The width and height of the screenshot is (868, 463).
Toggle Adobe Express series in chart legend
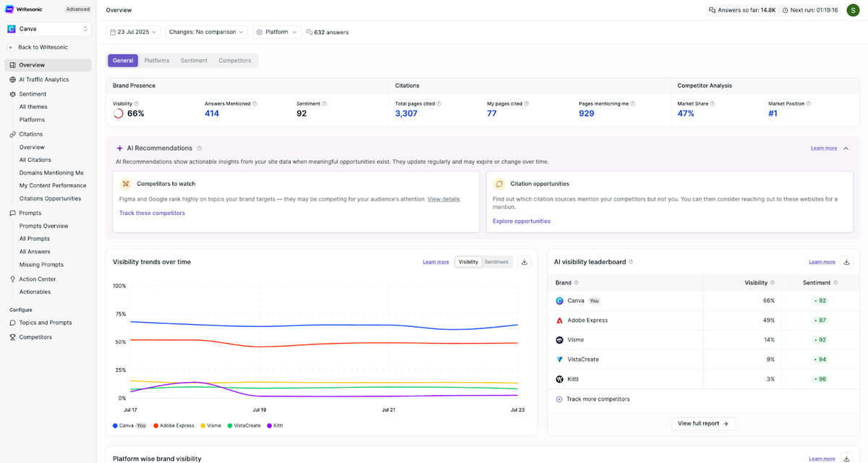pyautogui.click(x=174, y=425)
